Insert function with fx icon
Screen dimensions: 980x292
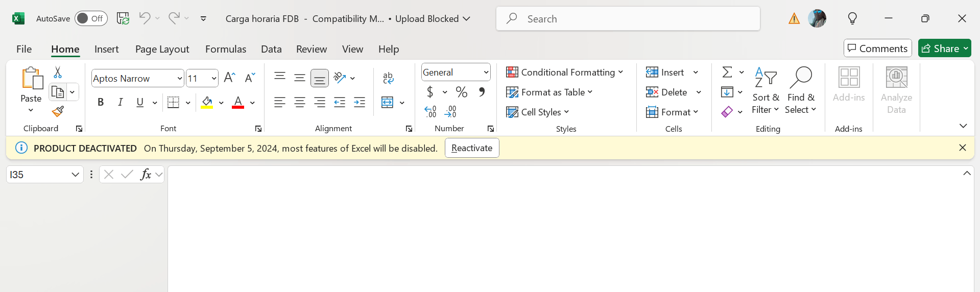[x=146, y=174]
